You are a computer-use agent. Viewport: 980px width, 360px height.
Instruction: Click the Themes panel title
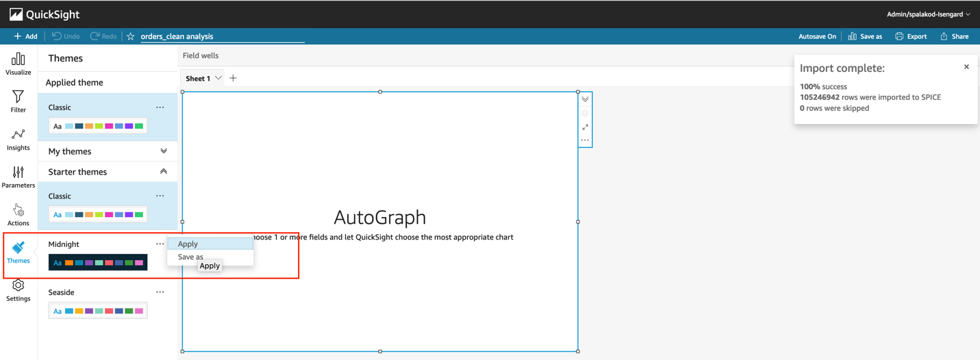tap(65, 58)
